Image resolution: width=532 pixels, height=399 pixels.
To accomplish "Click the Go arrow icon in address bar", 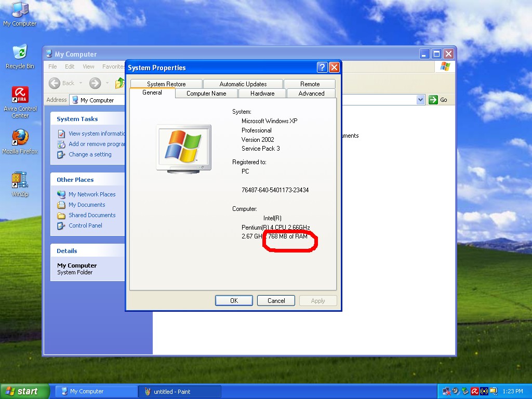I will [433, 100].
